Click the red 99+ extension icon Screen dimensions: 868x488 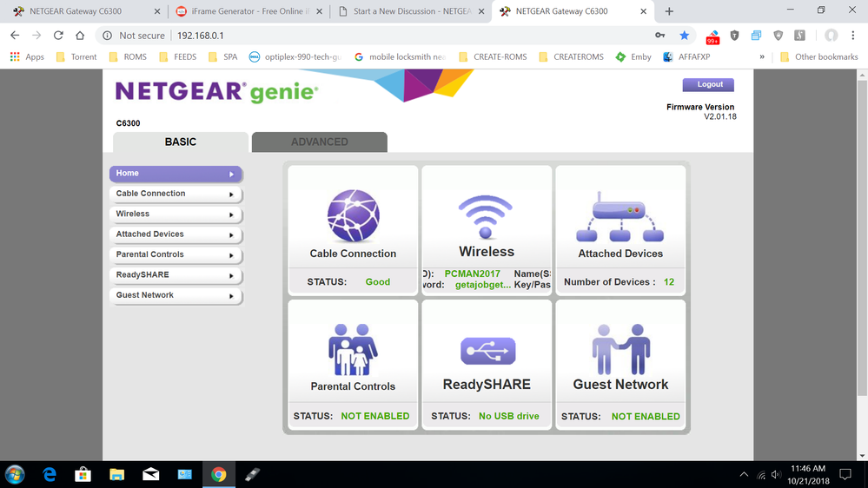(712, 37)
